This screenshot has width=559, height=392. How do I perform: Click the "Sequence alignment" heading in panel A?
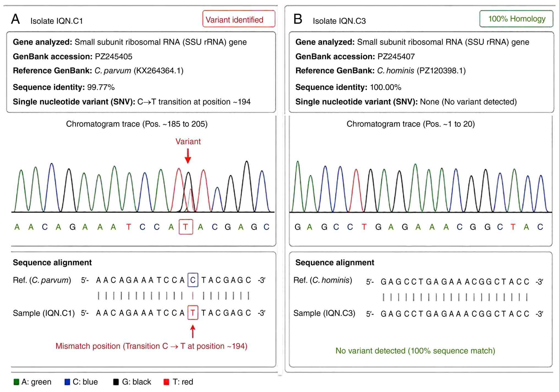pyautogui.click(x=52, y=263)
